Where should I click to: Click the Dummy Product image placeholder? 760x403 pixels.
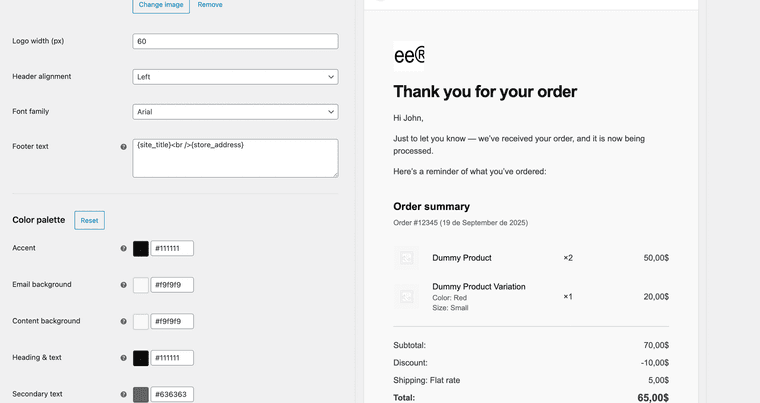point(406,258)
